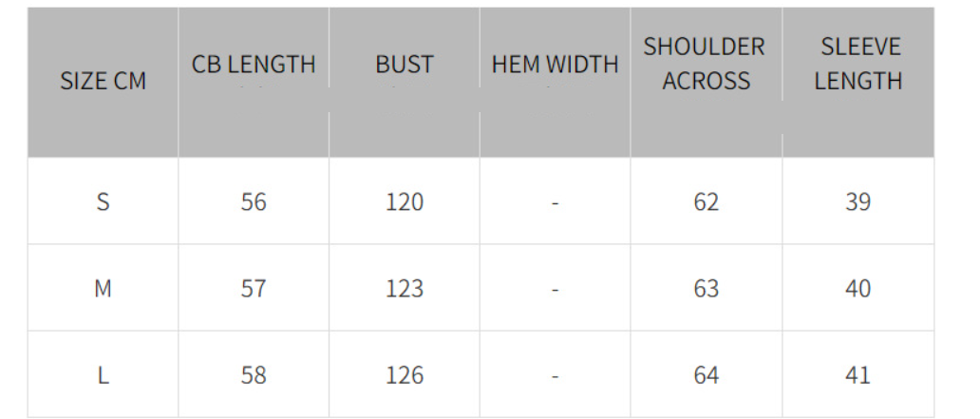
Task: Click sleeve length value 40
Action: tap(858, 288)
